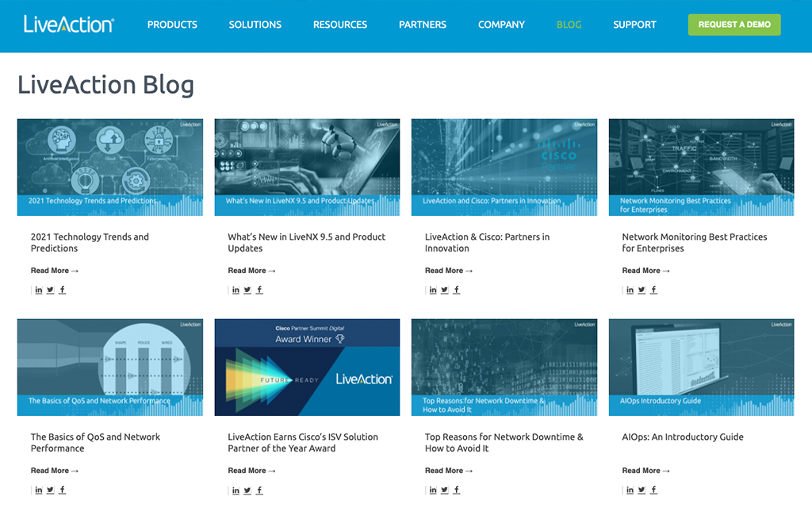Click title 'AIOps: An Introductory Guide'
Screen dimensions: 812x508
(683, 437)
